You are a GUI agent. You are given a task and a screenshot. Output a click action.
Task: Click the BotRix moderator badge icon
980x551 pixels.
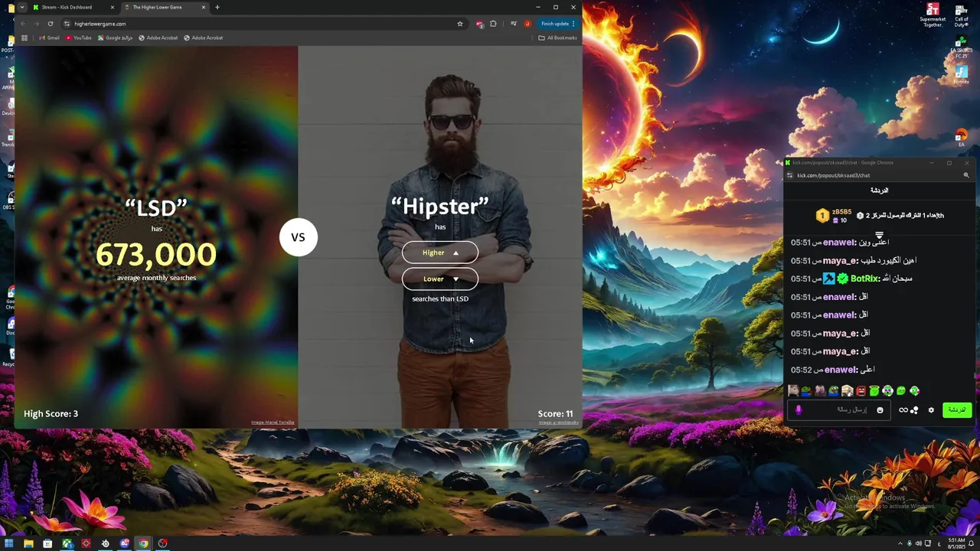point(828,279)
